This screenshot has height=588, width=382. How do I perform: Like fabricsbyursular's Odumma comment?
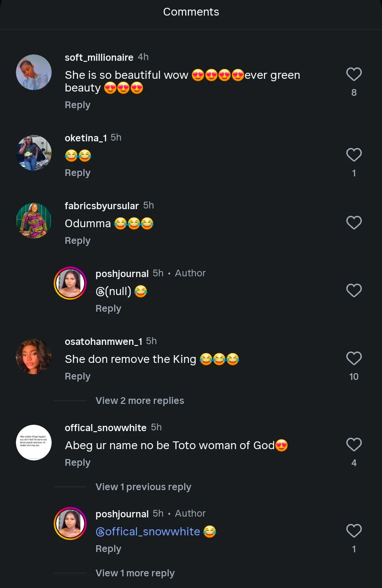click(354, 223)
